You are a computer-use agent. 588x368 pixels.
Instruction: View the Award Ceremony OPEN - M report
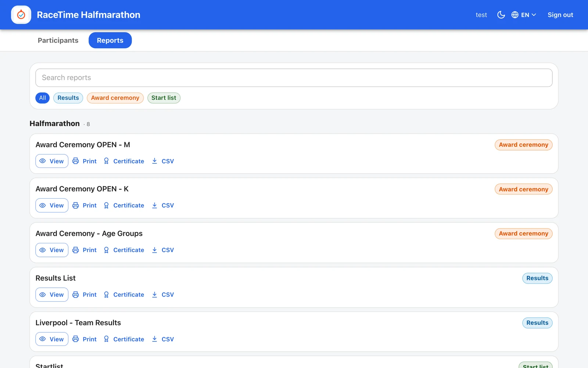(52, 161)
